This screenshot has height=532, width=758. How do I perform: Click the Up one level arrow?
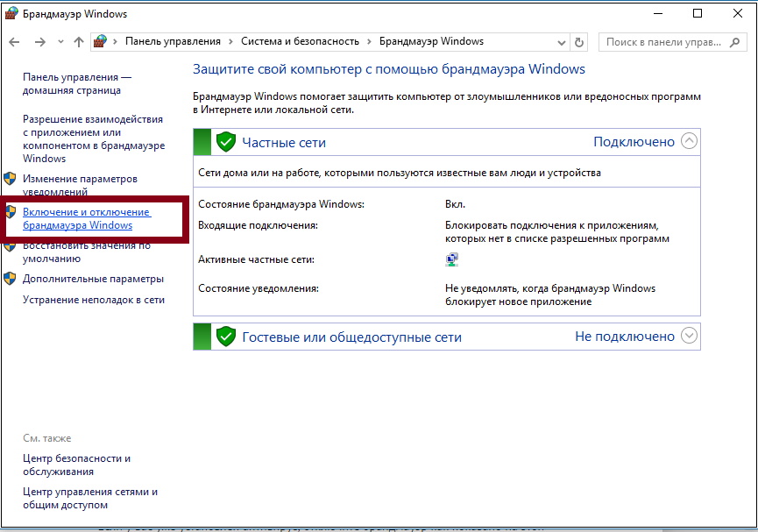pos(79,42)
